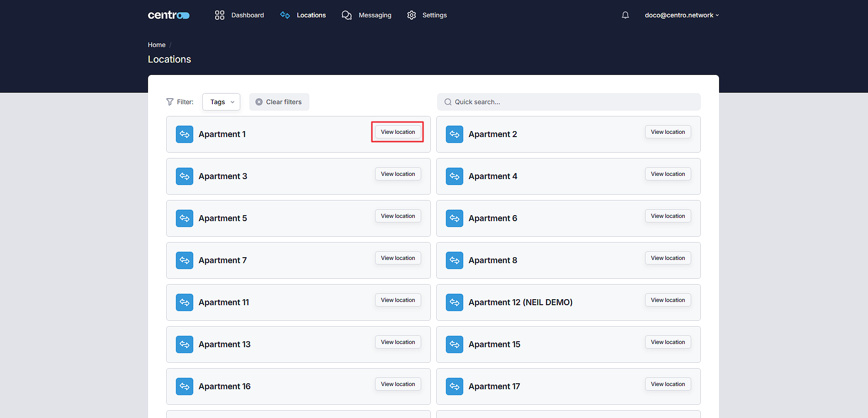Click Apartment 17 blue location icon
868x418 pixels.
click(x=455, y=386)
